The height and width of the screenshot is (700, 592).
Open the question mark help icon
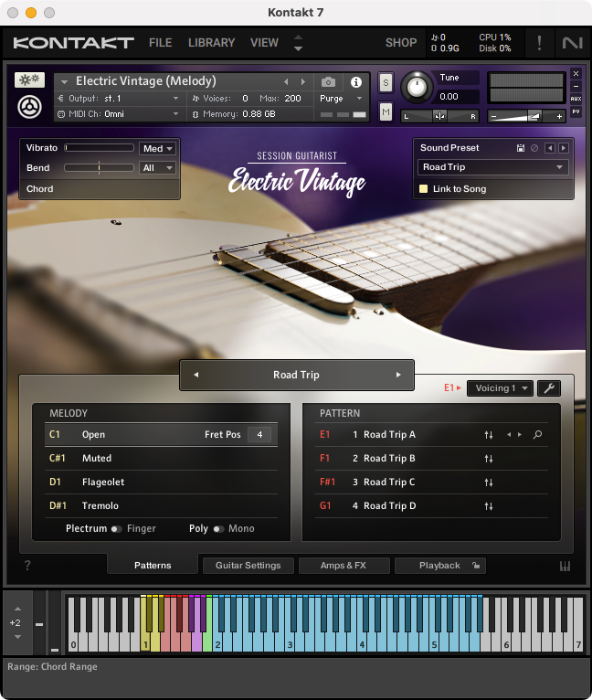tap(27, 566)
